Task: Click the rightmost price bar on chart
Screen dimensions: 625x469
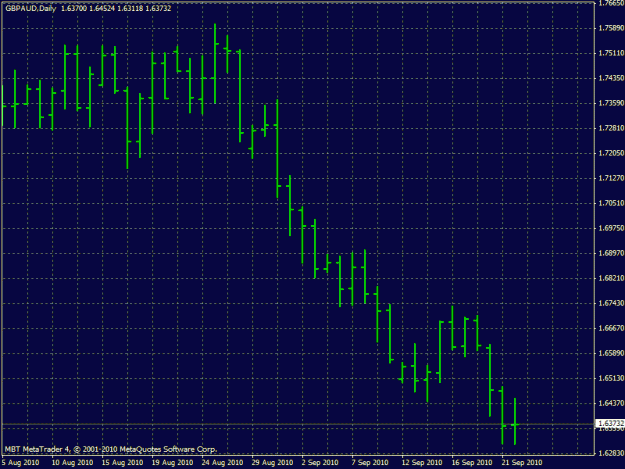Action: [x=515, y=421]
